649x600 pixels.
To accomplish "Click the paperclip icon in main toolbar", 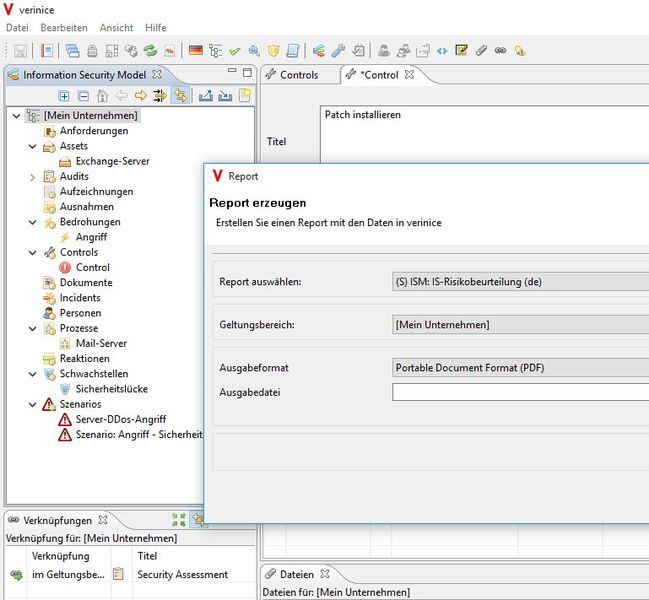I will pyautogui.click(x=481, y=50).
